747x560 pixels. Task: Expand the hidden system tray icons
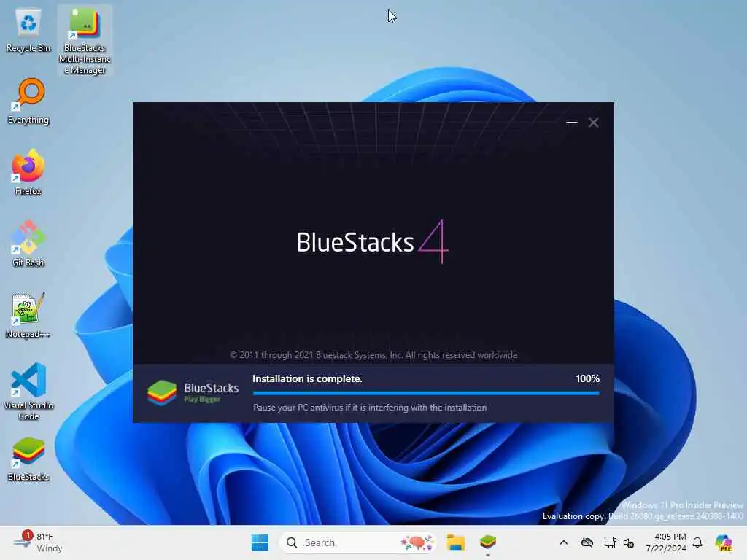click(564, 542)
